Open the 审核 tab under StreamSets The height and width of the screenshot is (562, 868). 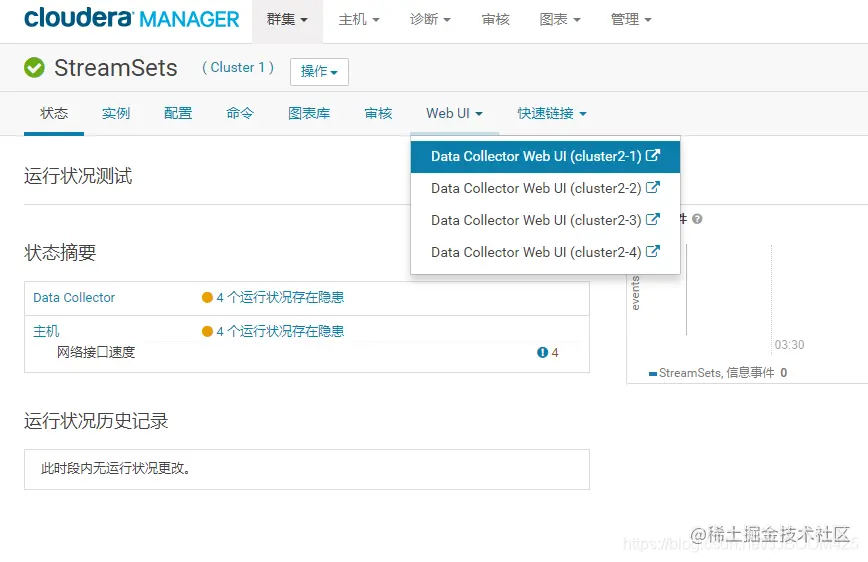[378, 114]
